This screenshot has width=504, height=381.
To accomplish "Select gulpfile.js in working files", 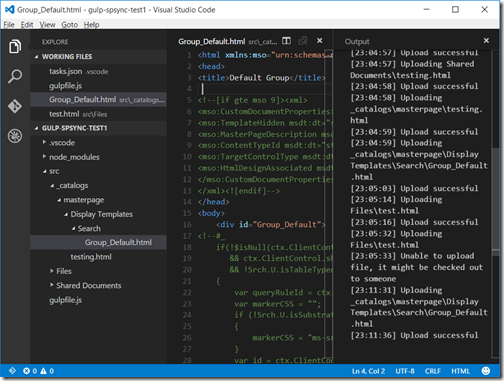I will coord(98,86).
